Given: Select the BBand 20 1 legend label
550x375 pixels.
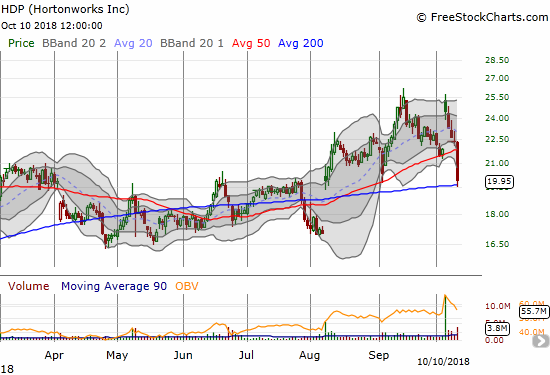Looking at the screenshot, I should pyautogui.click(x=192, y=43).
